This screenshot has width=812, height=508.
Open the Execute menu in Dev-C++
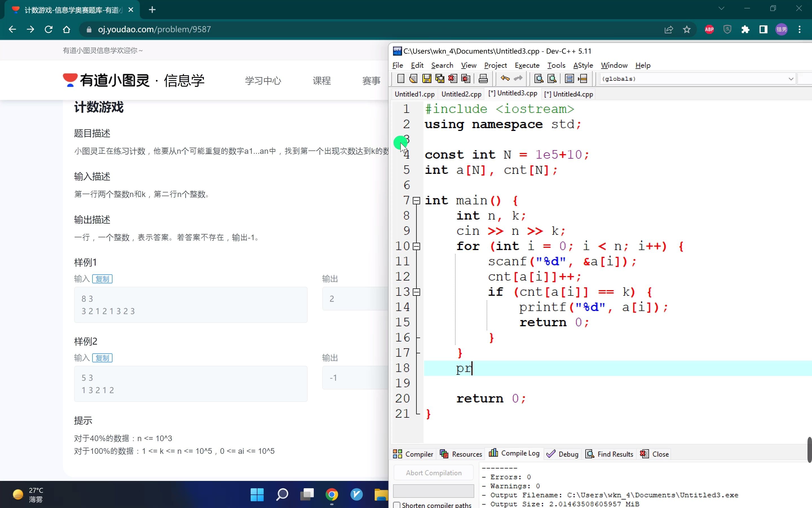(x=527, y=65)
